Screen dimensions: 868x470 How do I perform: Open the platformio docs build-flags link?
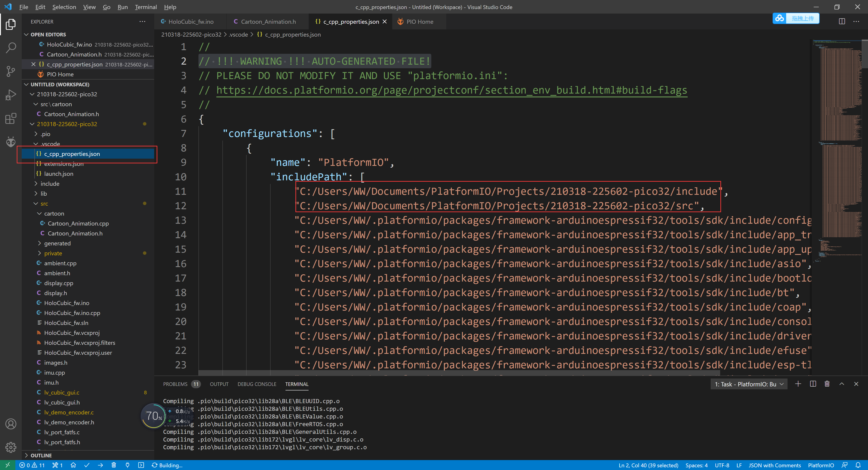pyautogui.click(x=451, y=90)
